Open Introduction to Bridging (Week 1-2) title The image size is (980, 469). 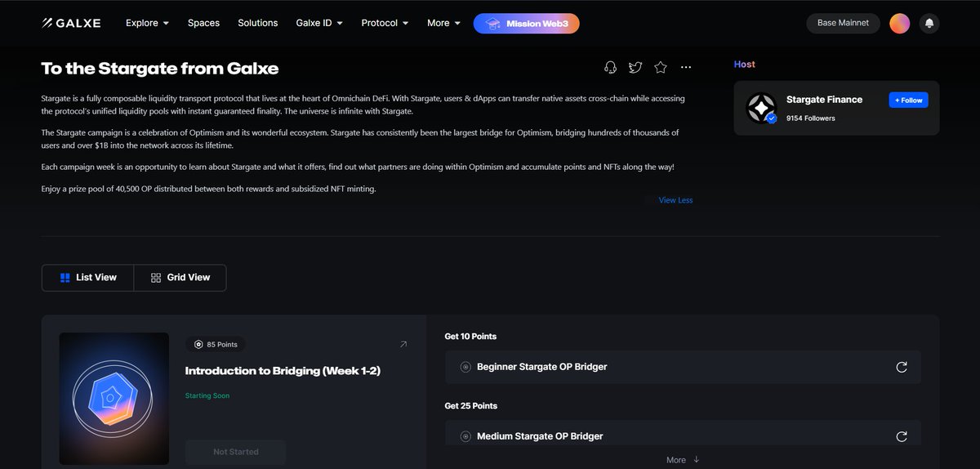[283, 371]
